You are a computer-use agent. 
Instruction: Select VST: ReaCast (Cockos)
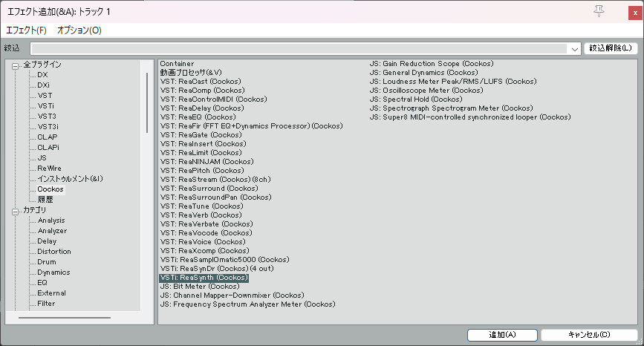(201, 81)
